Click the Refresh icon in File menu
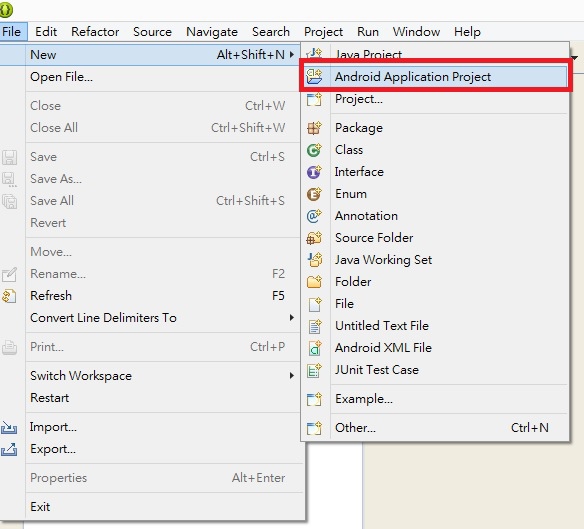Screen dimensions: 584x529 (x=9, y=296)
